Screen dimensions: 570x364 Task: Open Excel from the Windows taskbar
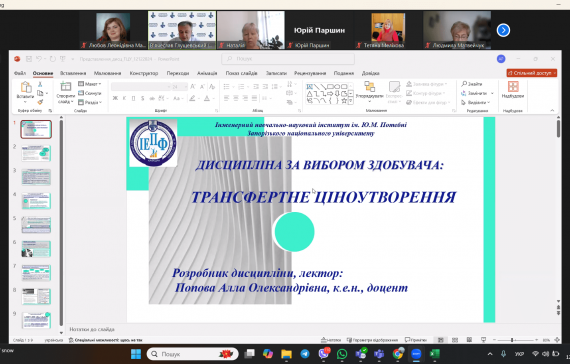[x=435, y=354]
